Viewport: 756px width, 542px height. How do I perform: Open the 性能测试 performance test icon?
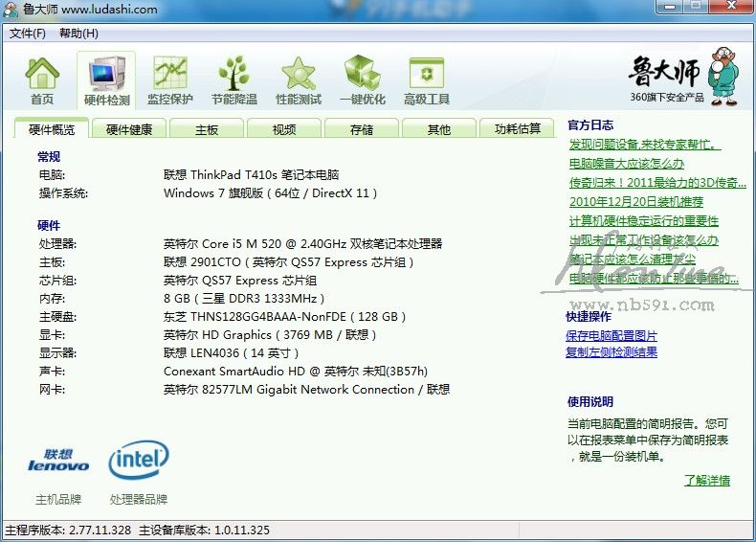(x=298, y=80)
